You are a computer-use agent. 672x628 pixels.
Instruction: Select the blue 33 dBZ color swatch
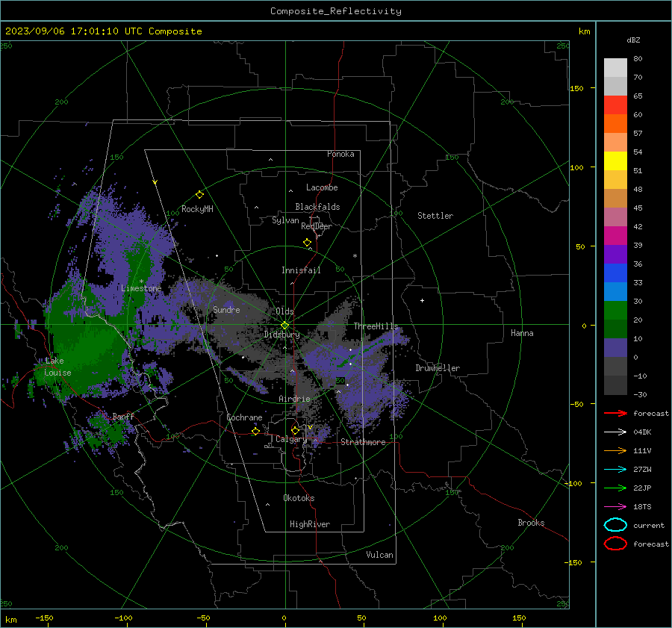tap(615, 273)
